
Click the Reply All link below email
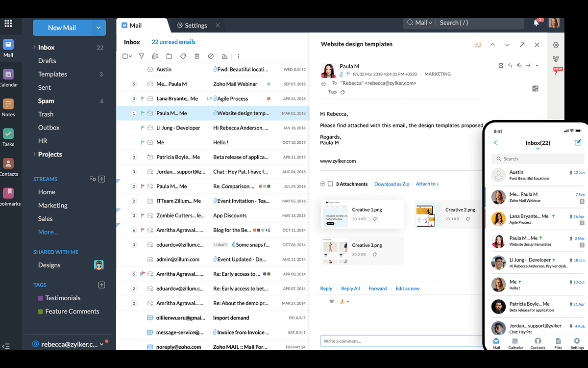[x=350, y=289]
